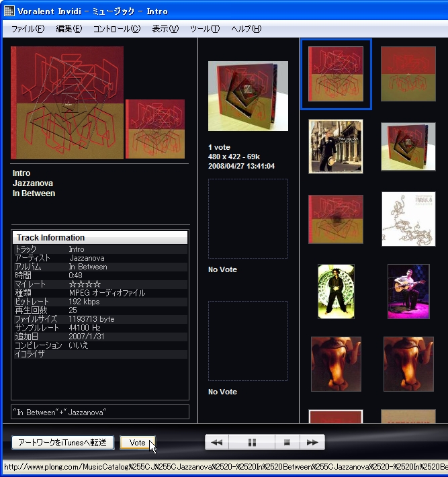
Task: Click the second empty No Vote slot
Action: (x=248, y=341)
